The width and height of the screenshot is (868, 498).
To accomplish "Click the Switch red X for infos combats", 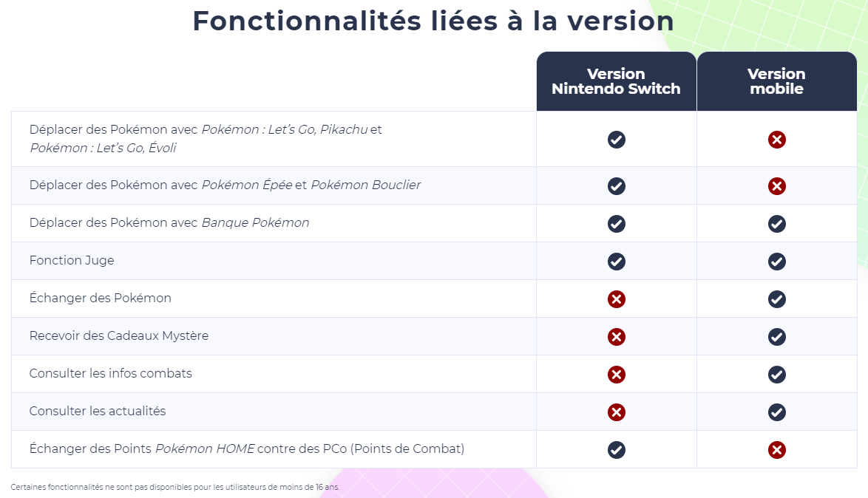I will 616,374.
